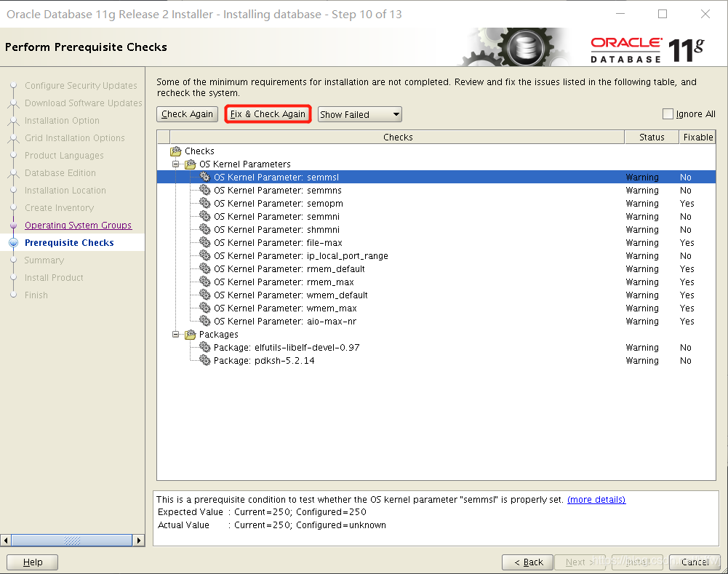Select the Configure Security Updates step

(81, 85)
